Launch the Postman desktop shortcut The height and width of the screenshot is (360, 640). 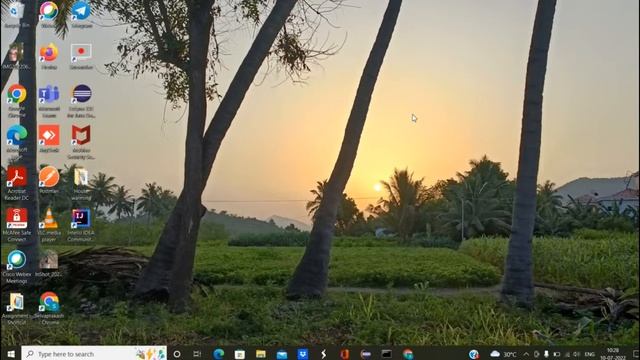pyautogui.click(x=49, y=180)
